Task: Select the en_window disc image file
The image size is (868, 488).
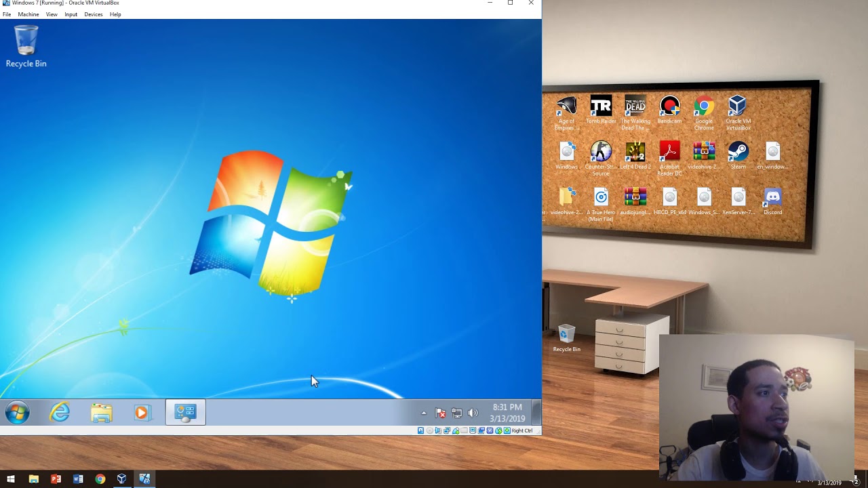Action: [772, 155]
